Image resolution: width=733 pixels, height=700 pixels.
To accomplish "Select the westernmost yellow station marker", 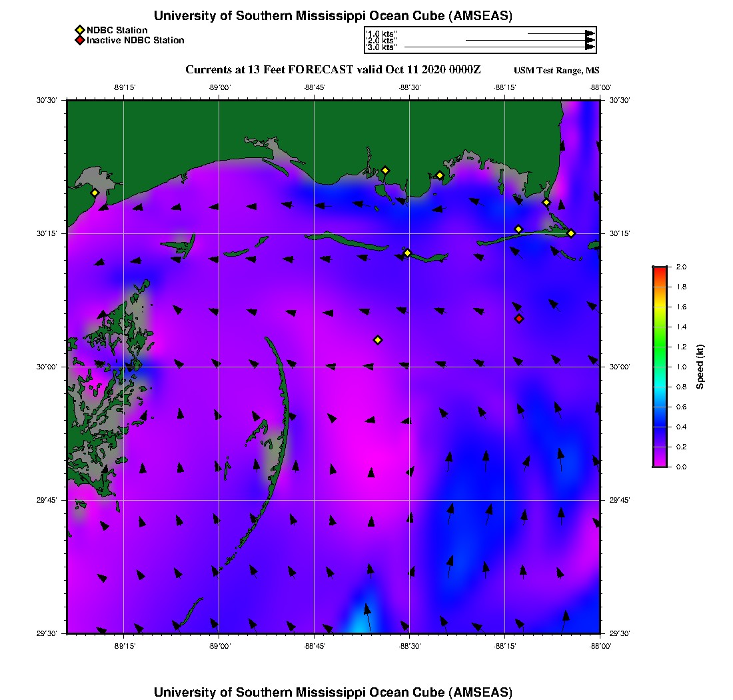I will click(95, 193).
